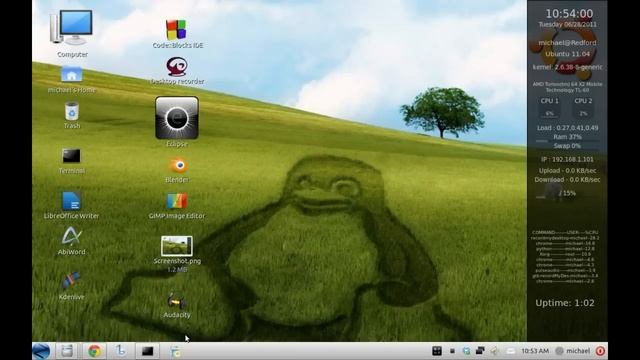
Task: Open the Computer desktop icon
Action: (71, 28)
